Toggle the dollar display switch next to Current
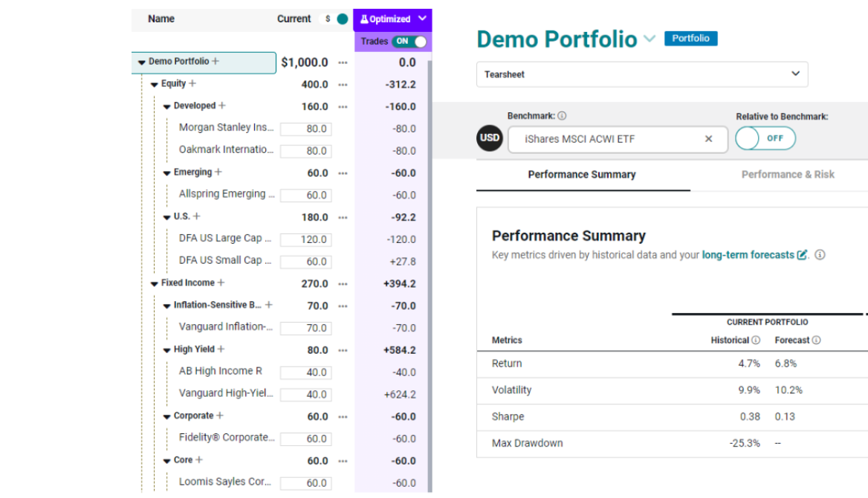 tap(334, 19)
